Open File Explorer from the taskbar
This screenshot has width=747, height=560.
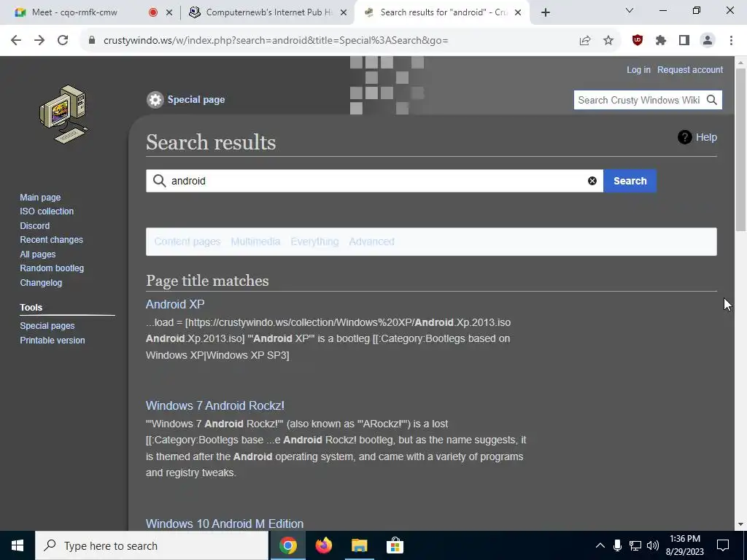tap(359, 545)
